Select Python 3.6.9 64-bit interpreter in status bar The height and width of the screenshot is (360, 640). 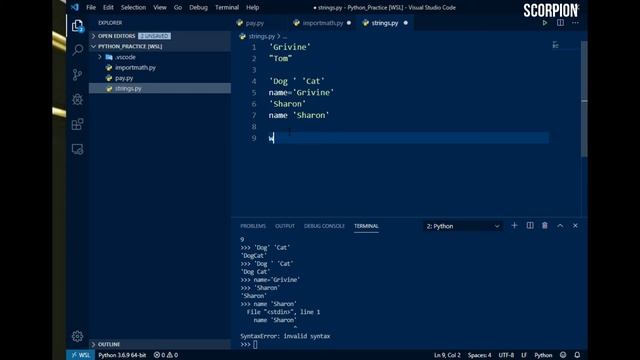122,355
